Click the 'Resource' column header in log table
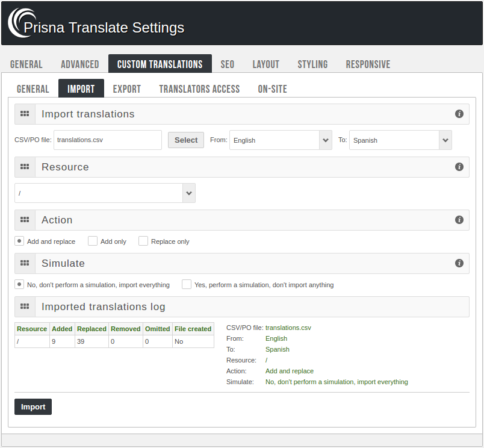 (x=32, y=329)
